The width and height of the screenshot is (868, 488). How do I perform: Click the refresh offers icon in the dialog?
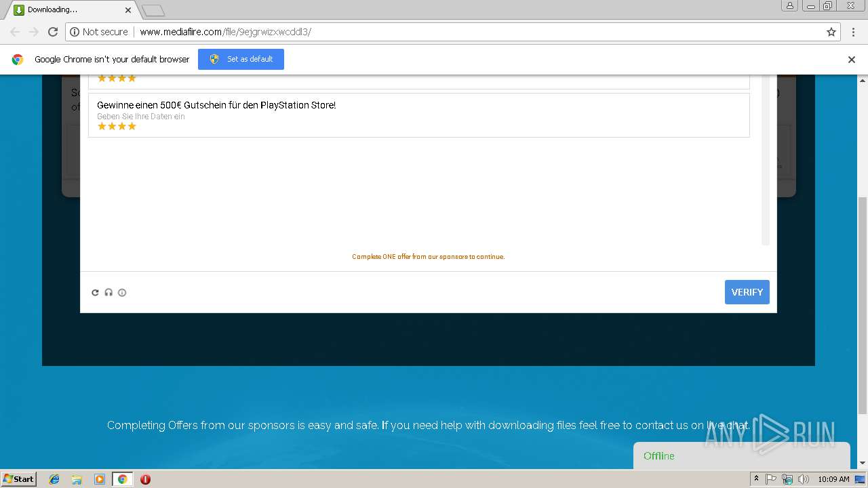95,293
